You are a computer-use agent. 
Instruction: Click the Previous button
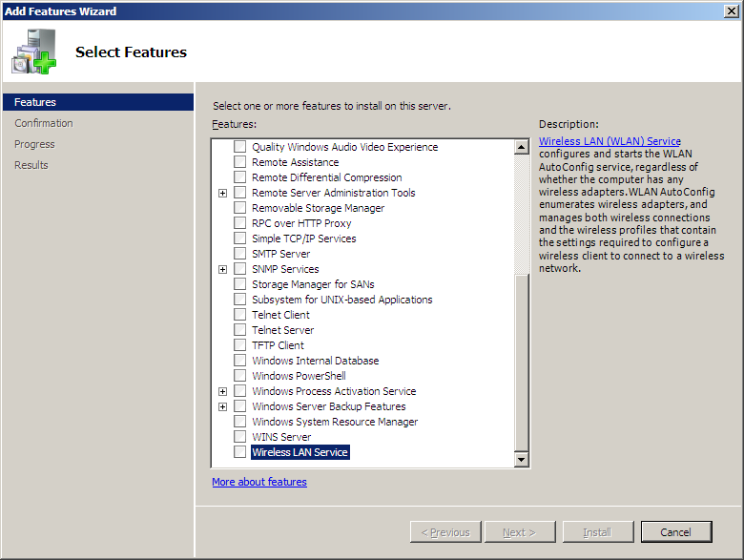(445, 532)
